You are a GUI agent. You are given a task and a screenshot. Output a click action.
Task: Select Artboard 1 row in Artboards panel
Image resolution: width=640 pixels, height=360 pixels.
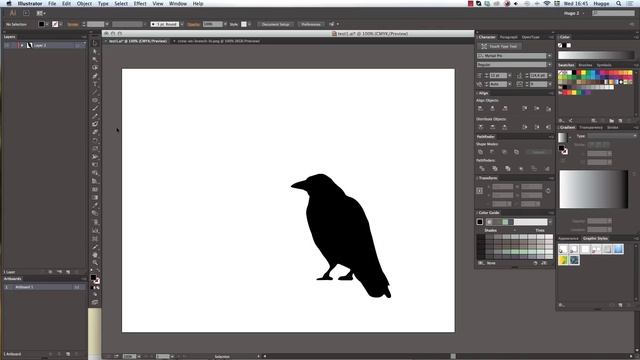pos(43,287)
